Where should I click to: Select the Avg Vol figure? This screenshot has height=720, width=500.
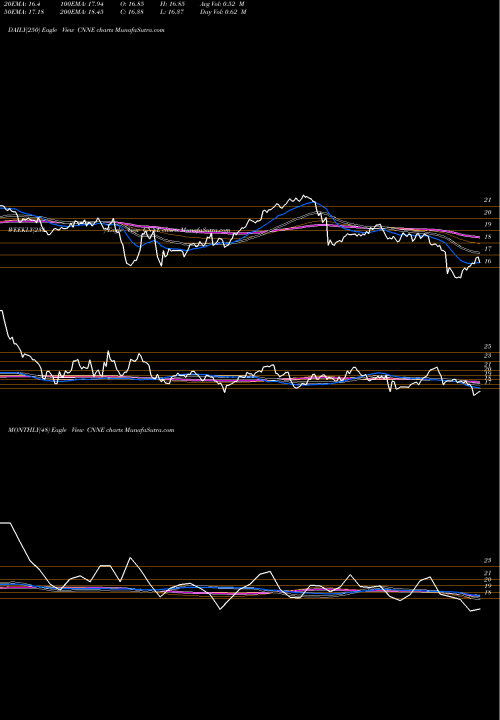[x=222, y=4]
